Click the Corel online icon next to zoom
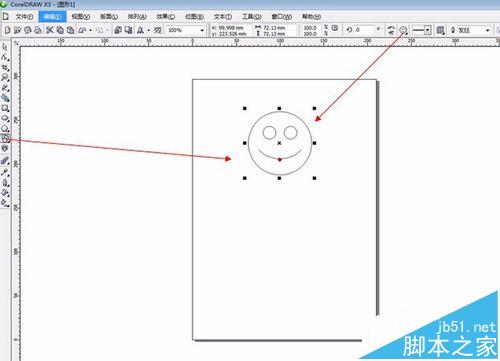The width and height of the screenshot is (500, 361). (158, 30)
